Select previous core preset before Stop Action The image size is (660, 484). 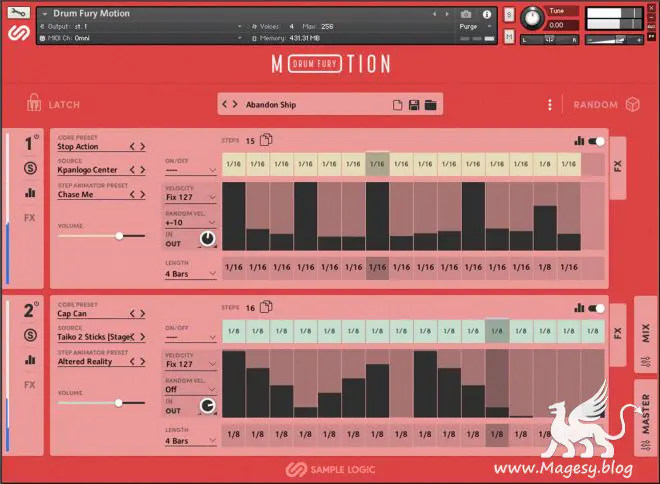tap(132, 146)
